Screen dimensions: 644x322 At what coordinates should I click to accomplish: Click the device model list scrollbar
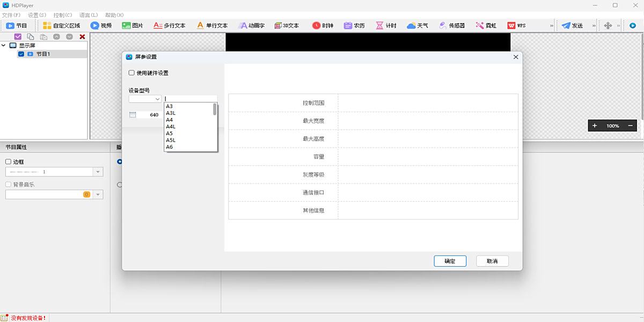point(215,109)
